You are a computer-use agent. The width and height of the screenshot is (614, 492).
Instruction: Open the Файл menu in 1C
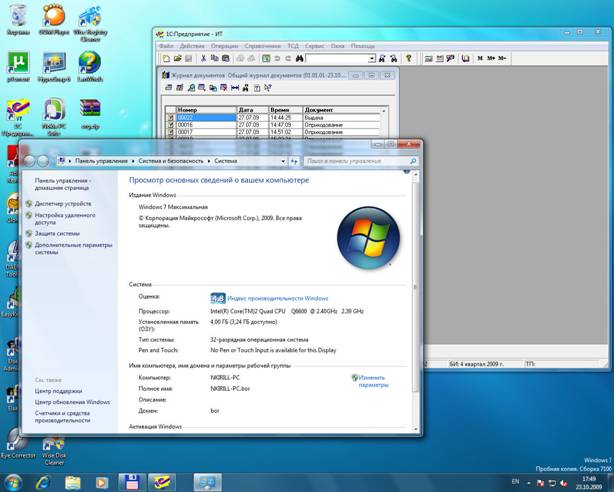(x=166, y=46)
